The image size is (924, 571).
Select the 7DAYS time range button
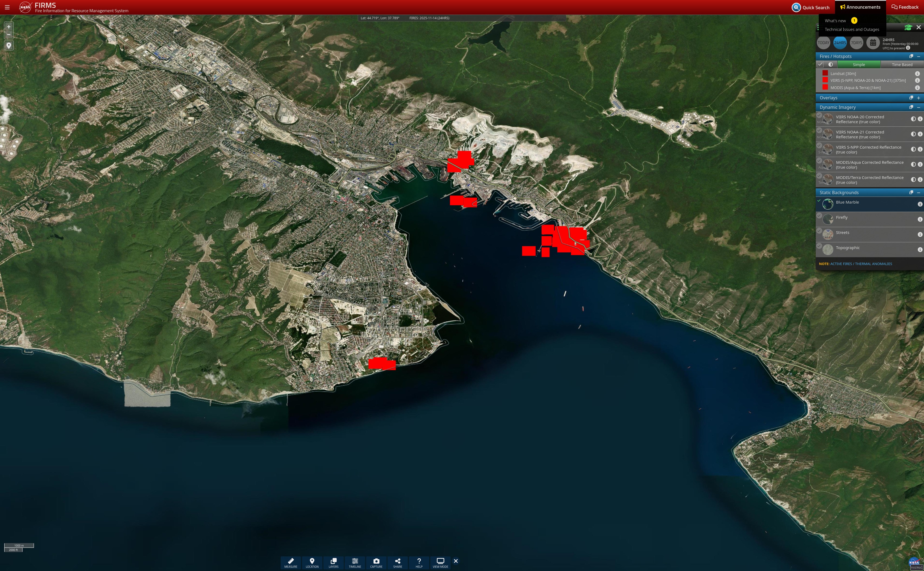(856, 43)
